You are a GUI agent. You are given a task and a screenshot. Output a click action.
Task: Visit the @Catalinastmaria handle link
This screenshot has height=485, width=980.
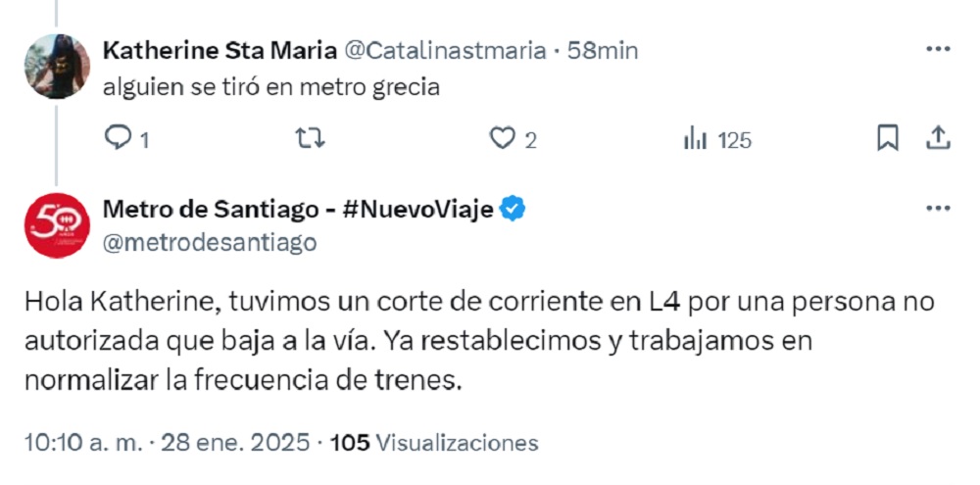(x=443, y=50)
